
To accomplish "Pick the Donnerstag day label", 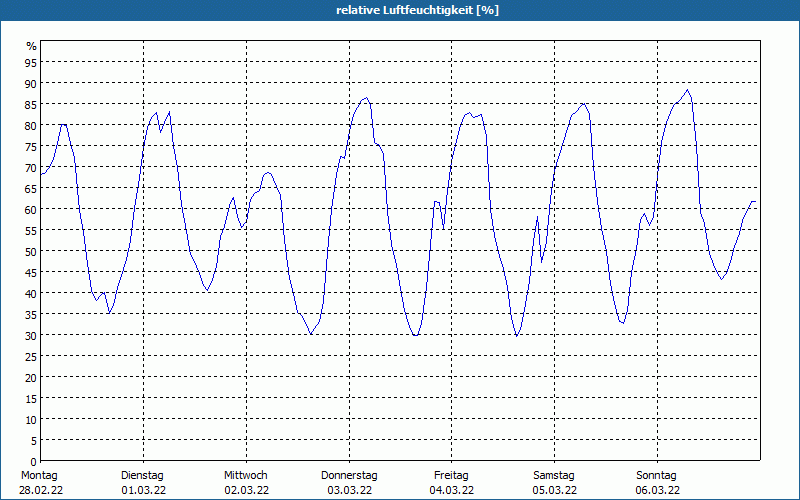I will pyautogui.click(x=349, y=475).
